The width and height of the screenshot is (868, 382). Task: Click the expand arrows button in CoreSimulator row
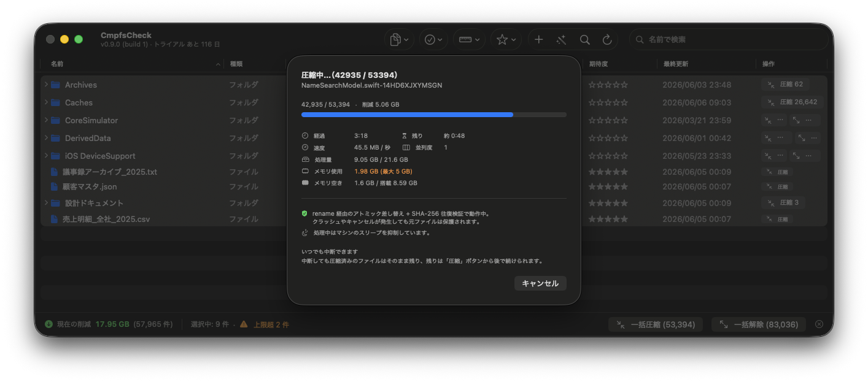pos(804,120)
